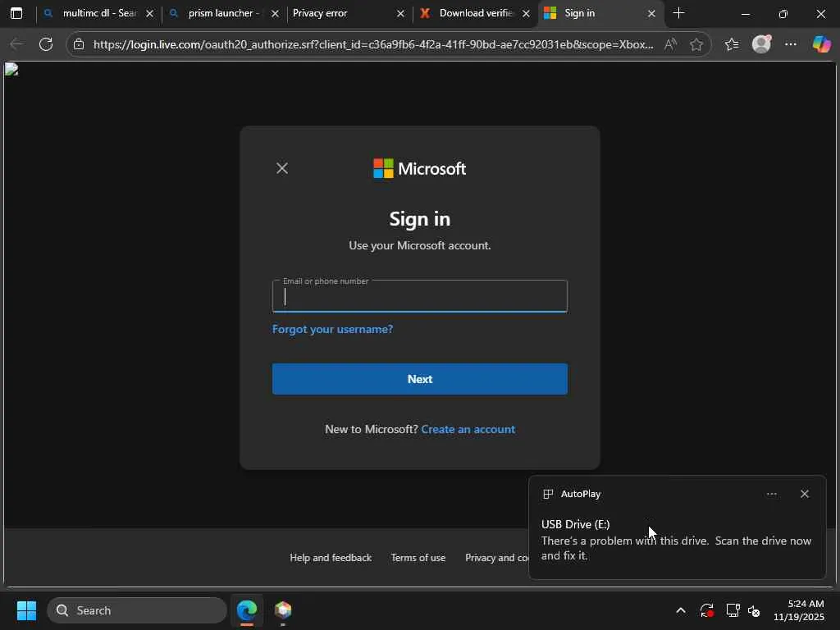
Task: Click the Edge taskbar icon
Action: click(x=247, y=610)
